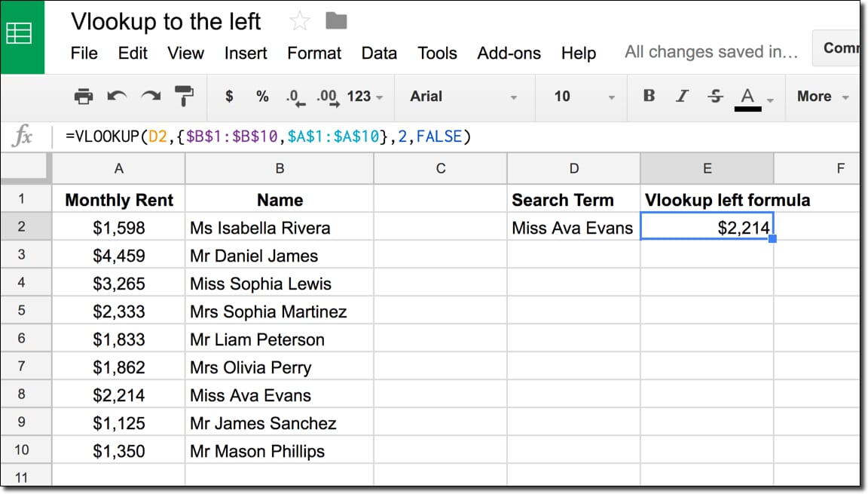Viewport: 868px width, 494px height.
Task: Increase decimal places
Action: pyautogui.click(x=327, y=97)
